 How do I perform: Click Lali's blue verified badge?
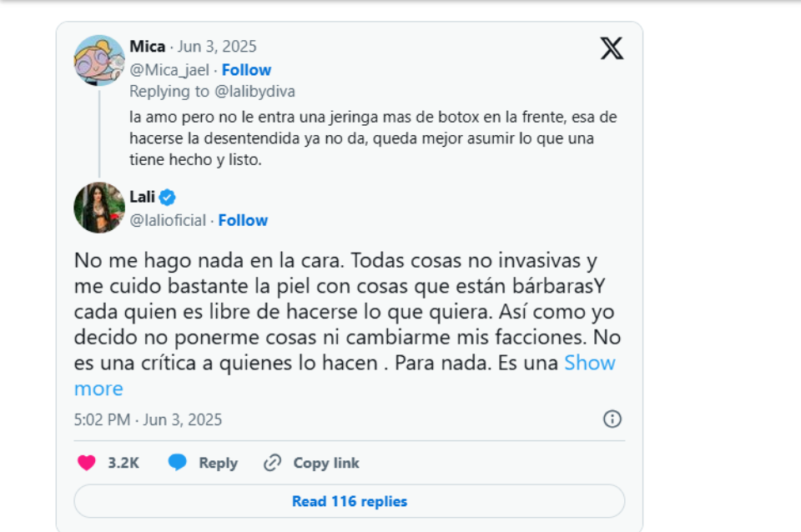(168, 198)
